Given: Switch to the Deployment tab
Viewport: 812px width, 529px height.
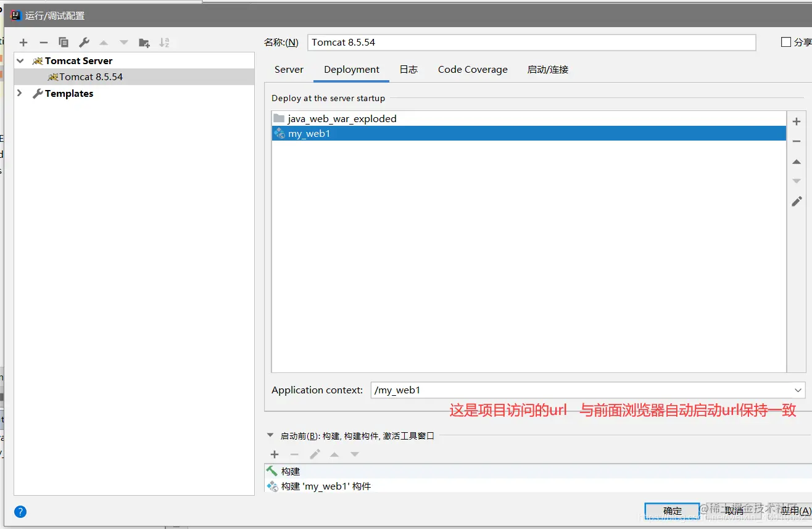Looking at the screenshot, I should [352, 70].
